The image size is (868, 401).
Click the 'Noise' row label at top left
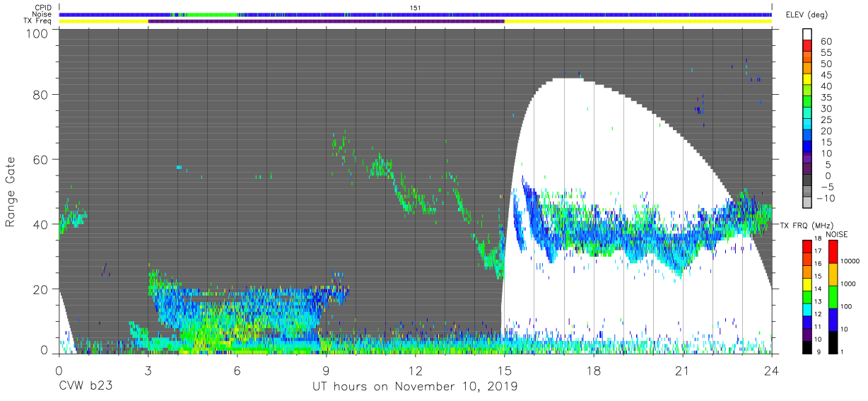tap(42, 14)
